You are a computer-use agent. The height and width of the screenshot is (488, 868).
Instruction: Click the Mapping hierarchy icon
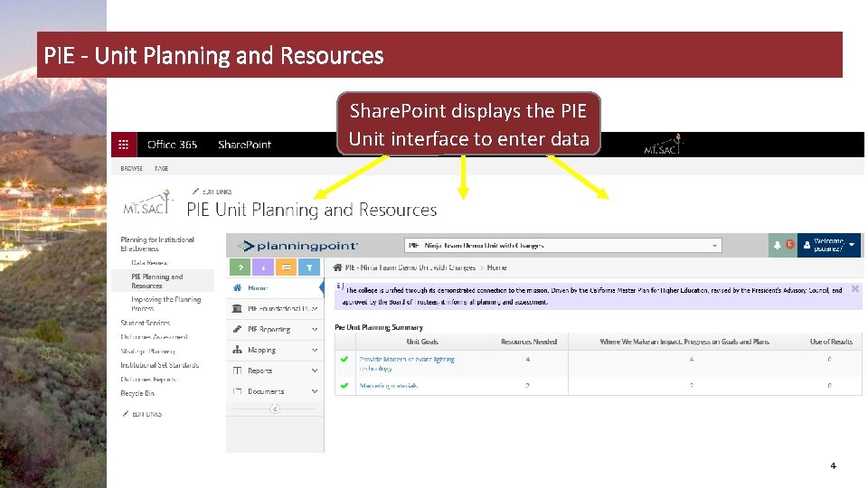click(237, 350)
